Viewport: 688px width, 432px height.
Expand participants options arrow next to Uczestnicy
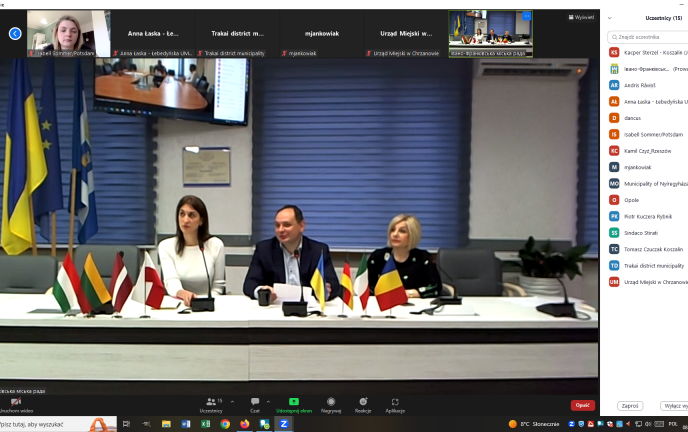[232, 401]
